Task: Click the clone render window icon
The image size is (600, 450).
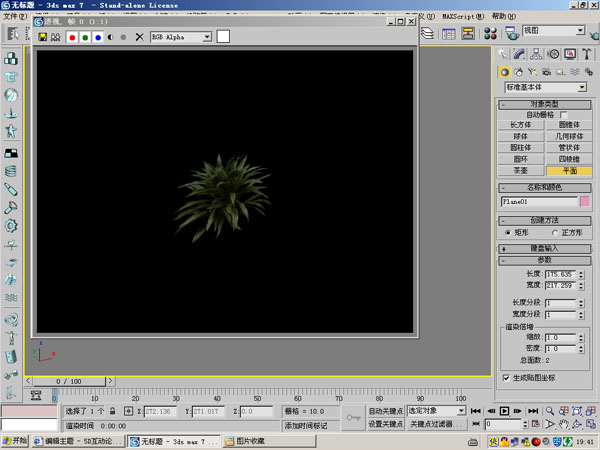Action: (x=55, y=37)
